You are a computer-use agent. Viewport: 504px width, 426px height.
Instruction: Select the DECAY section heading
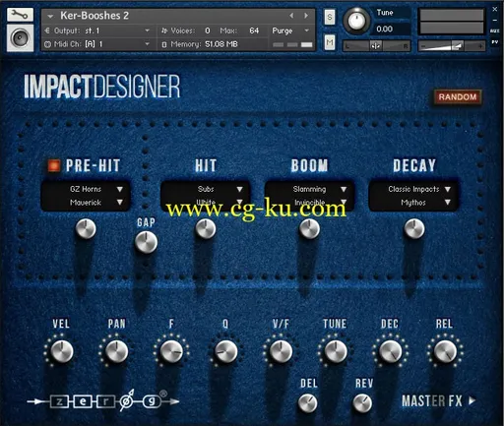click(x=414, y=165)
